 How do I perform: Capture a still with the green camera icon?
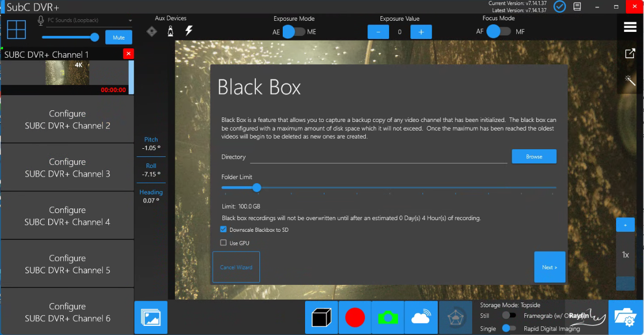pyautogui.click(x=388, y=318)
